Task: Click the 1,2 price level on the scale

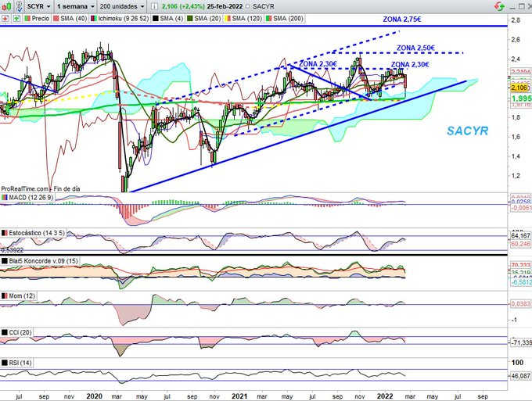Action: 516,176
